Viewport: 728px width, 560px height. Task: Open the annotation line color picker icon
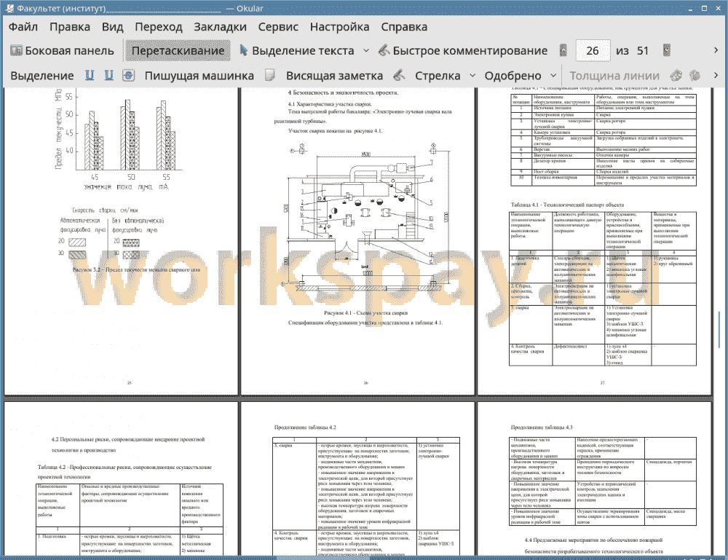click(676, 75)
